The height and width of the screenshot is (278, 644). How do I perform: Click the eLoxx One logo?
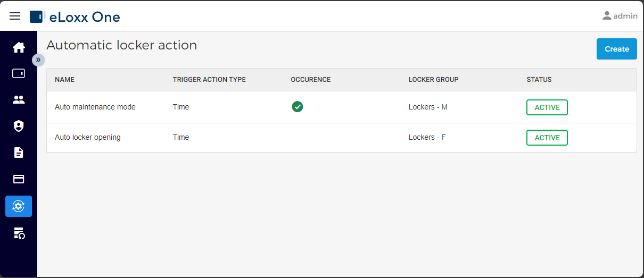tap(75, 16)
